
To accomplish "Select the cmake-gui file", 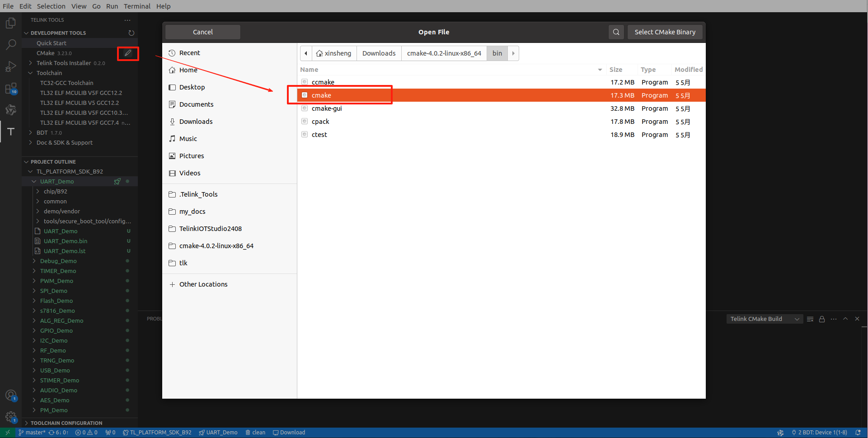I will click(x=502, y=108).
